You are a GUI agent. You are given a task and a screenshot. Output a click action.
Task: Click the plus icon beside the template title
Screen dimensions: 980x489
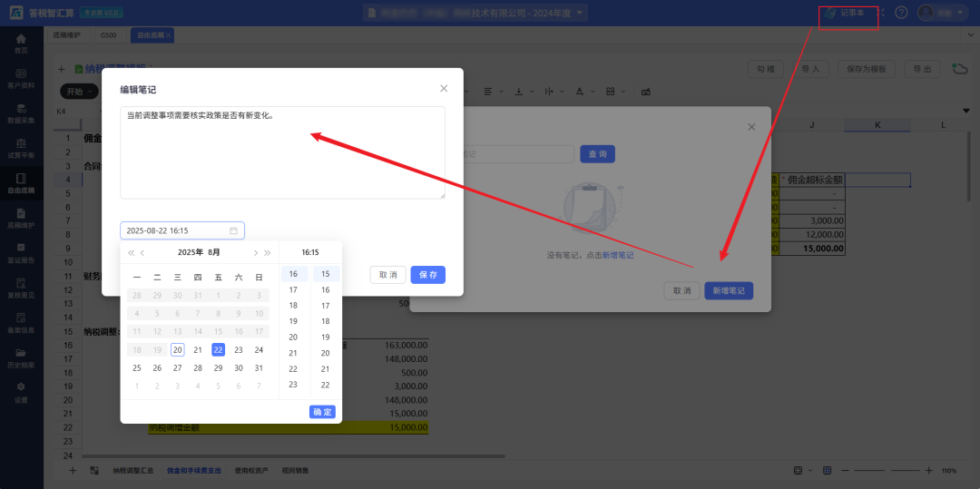click(x=62, y=69)
